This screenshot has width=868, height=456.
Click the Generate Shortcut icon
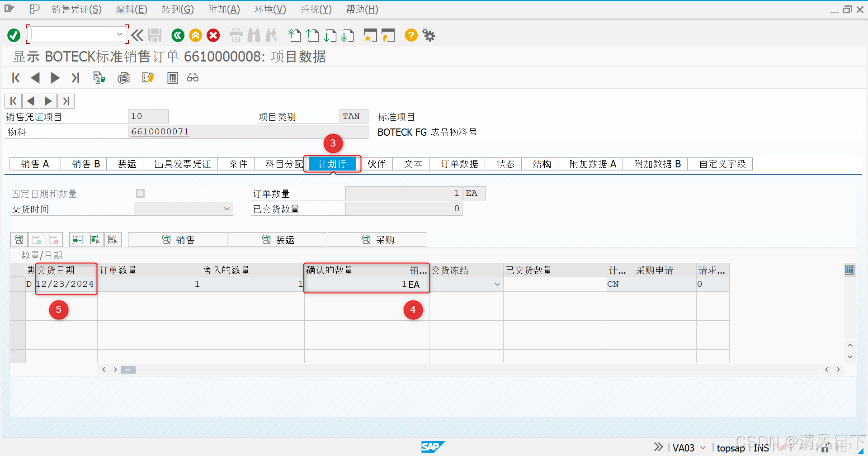(x=388, y=35)
